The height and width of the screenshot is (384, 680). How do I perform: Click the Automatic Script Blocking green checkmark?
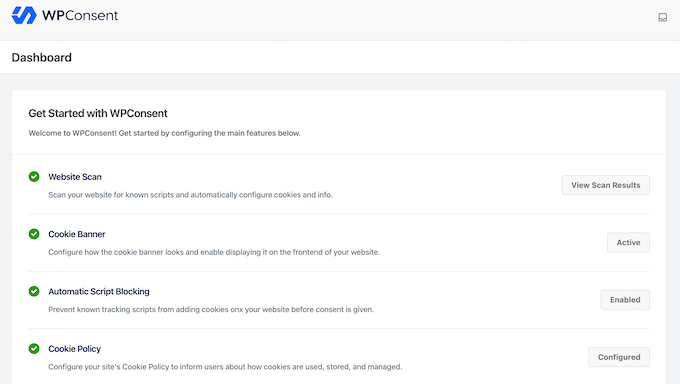coord(34,291)
